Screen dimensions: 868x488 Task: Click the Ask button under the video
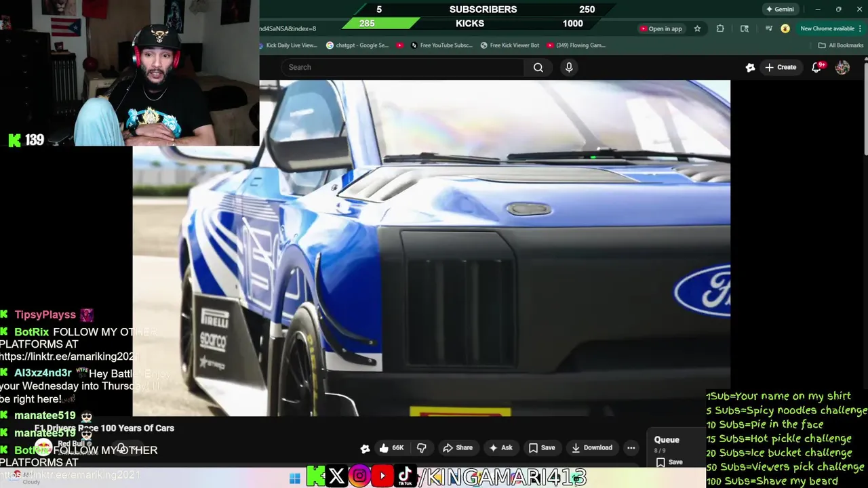click(x=501, y=447)
